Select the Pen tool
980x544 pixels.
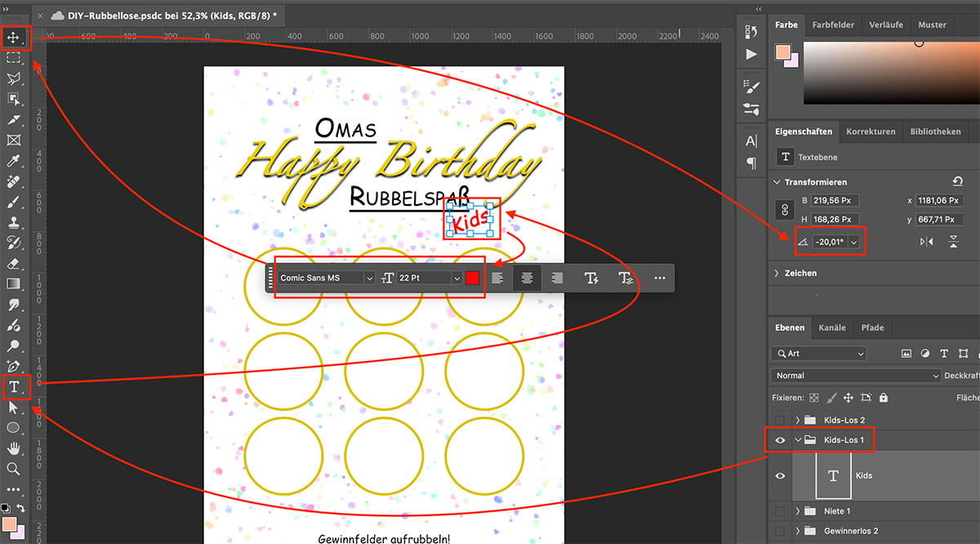14,366
